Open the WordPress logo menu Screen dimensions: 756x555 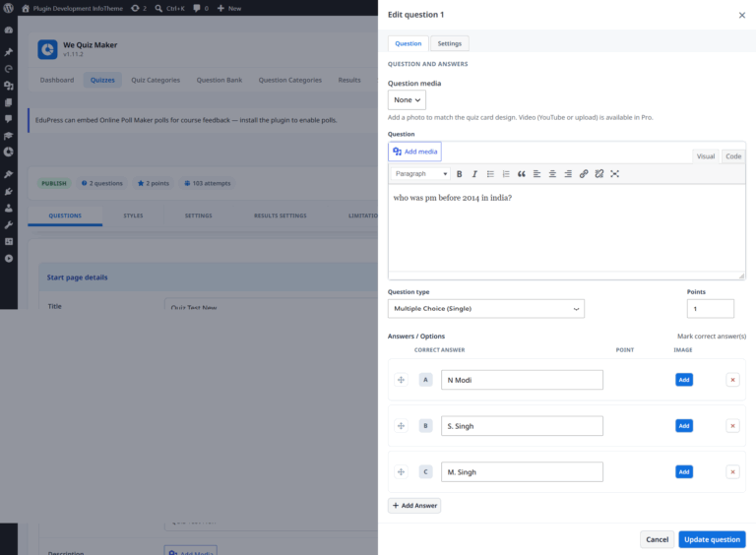coord(8,8)
